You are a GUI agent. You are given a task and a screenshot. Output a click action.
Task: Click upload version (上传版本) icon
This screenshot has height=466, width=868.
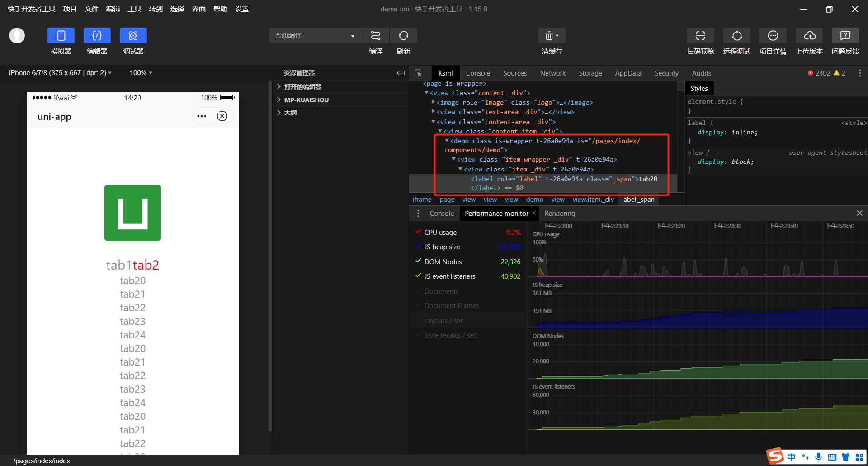[x=809, y=36]
